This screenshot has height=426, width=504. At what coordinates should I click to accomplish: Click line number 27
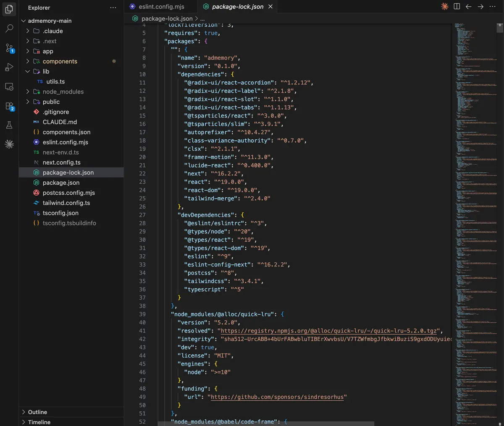coord(142,215)
